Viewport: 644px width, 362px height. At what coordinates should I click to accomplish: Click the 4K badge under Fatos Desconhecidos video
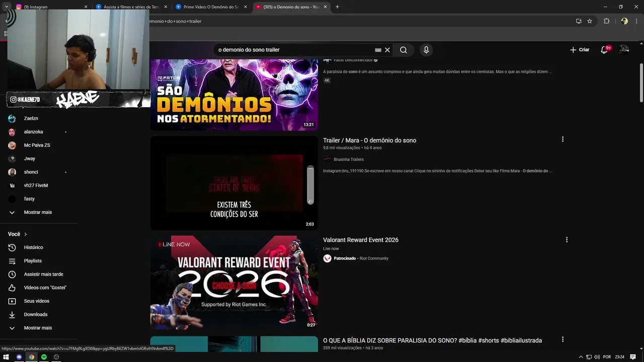[327, 80]
